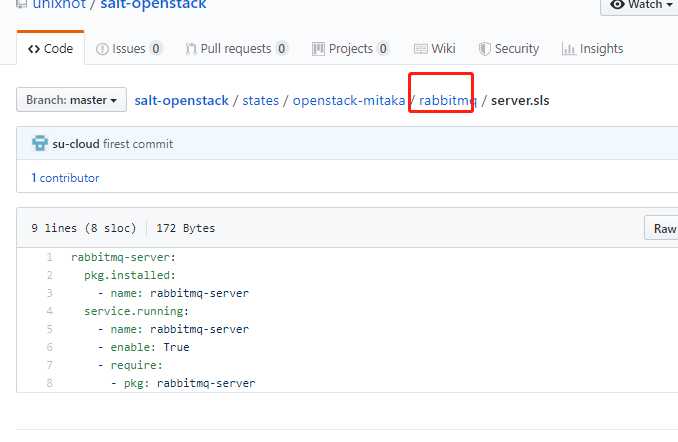
Task: Click the Wiki book icon
Action: point(421,49)
